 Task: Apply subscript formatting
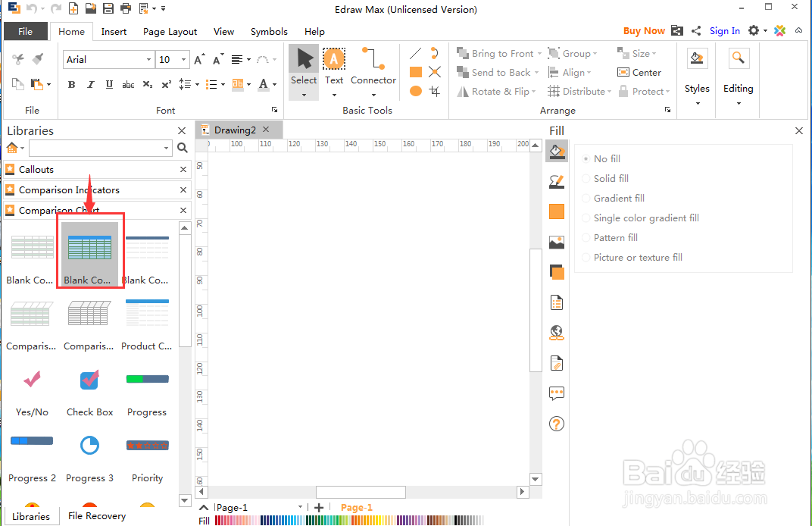[x=148, y=84]
